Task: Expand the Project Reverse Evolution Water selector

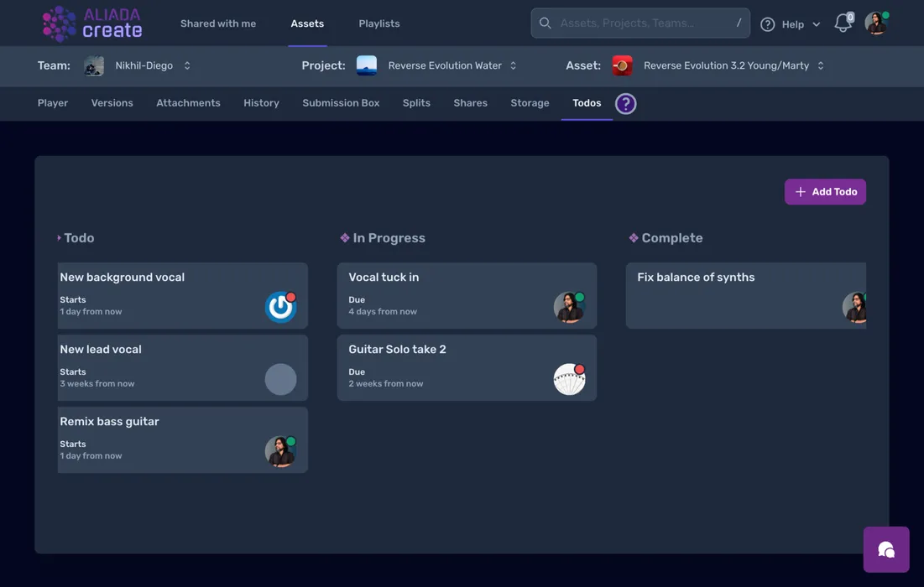Action: pos(513,65)
